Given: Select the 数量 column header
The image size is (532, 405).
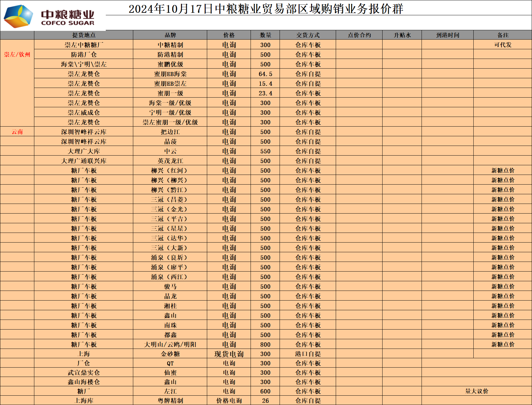Looking at the screenshot, I should 265,35.
